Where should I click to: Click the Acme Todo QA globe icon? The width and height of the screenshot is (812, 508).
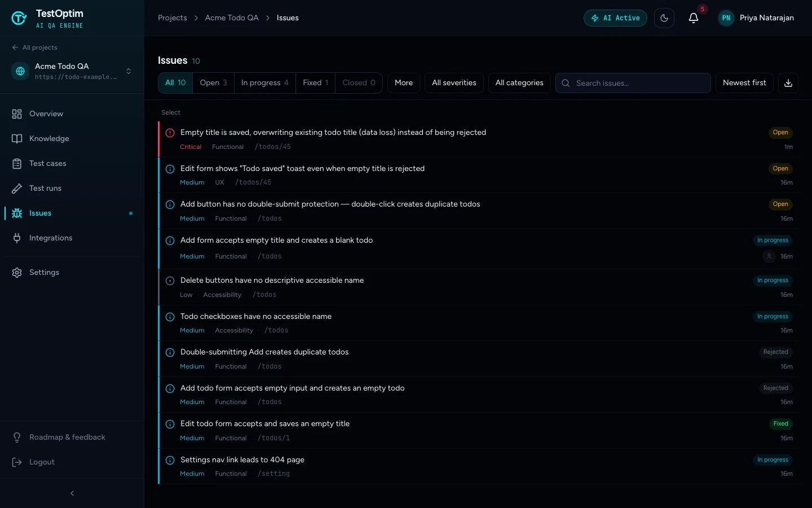click(x=20, y=71)
